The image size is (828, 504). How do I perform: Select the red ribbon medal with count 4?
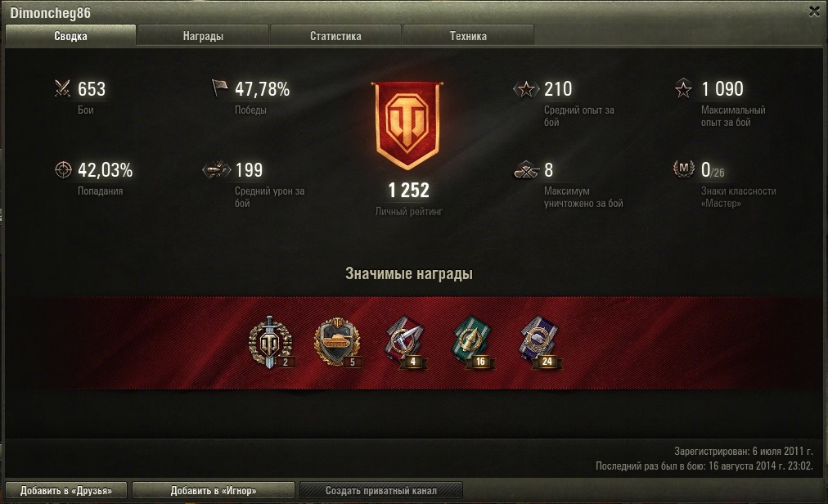click(x=405, y=342)
